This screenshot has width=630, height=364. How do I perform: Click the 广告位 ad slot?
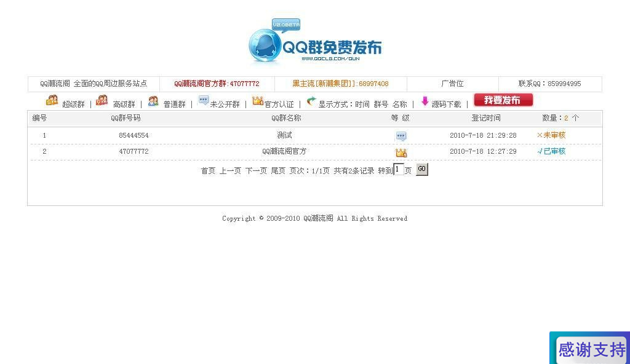[x=452, y=84]
